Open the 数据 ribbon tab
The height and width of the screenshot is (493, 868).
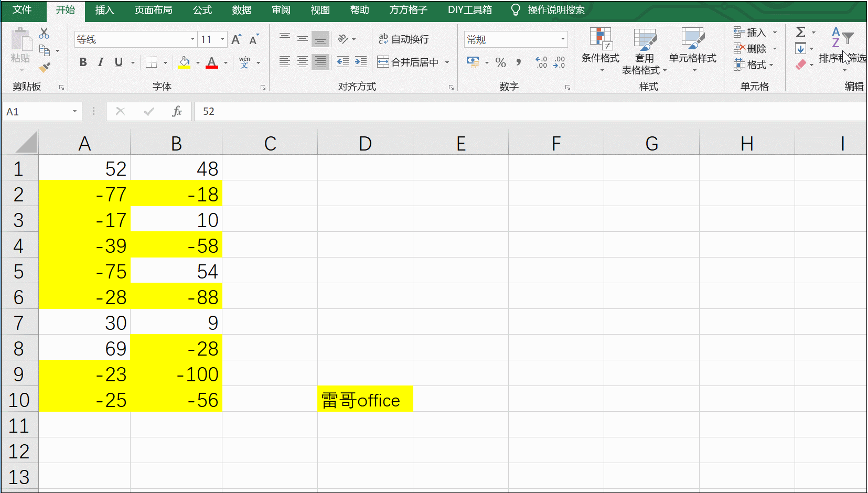point(241,10)
